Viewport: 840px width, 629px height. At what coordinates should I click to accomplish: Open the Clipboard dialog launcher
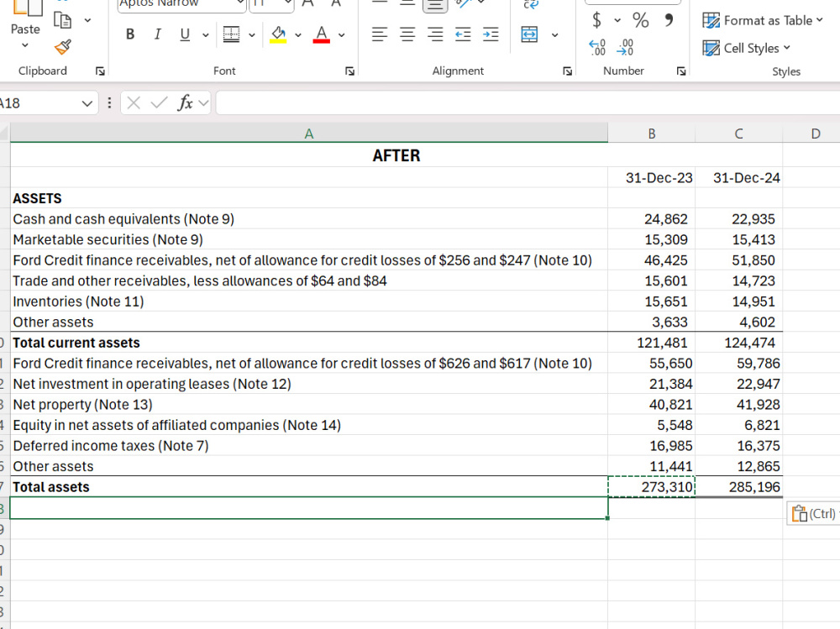pos(100,71)
